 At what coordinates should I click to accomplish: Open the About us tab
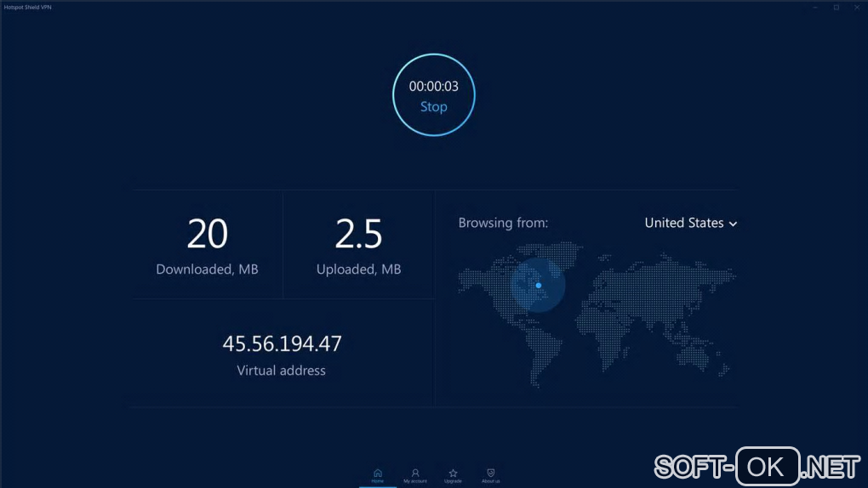tap(490, 476)
